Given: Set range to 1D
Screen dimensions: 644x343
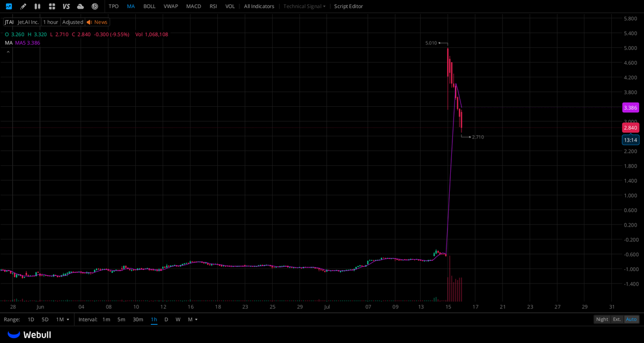Looking at the screenshot, I should pyautogui.click(x=31, y=319).
